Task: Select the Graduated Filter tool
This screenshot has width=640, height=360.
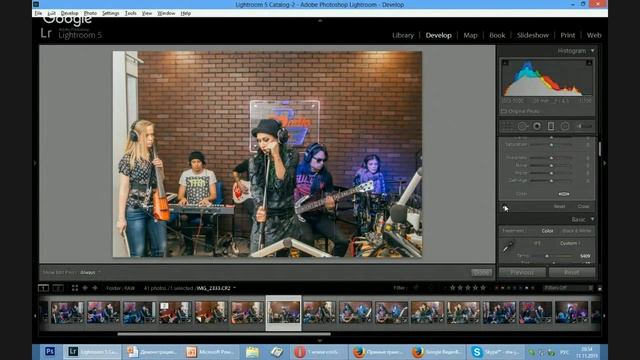Action: (551, 127)
